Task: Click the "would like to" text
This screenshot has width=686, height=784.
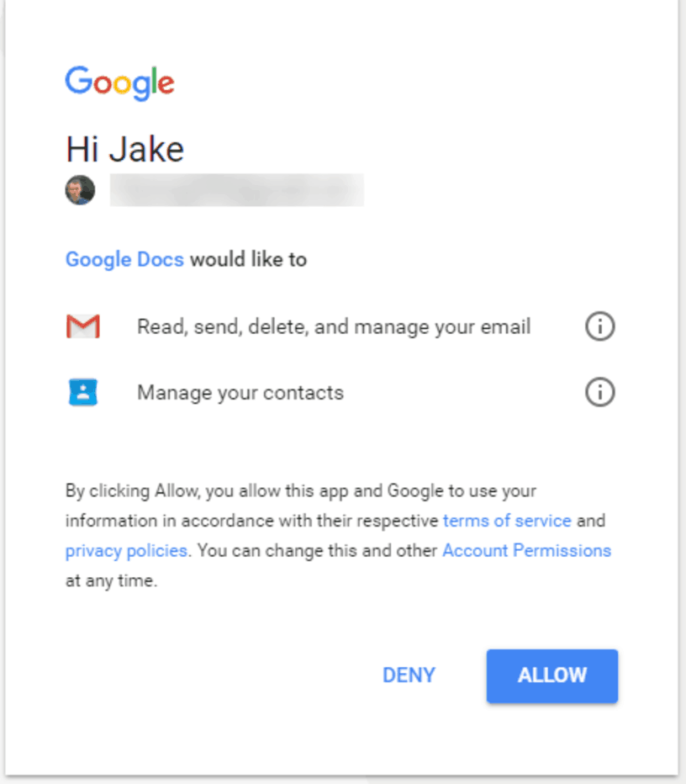Action: pos(248,259)
